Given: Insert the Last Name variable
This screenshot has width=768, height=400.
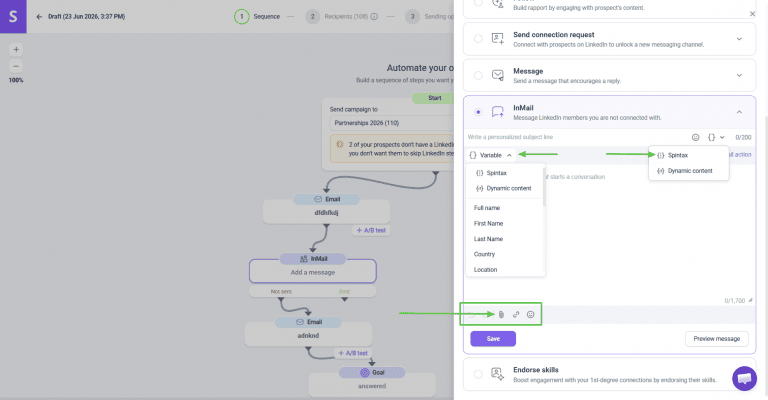Looking at the screenshot, I should click(x=488, y=239).
